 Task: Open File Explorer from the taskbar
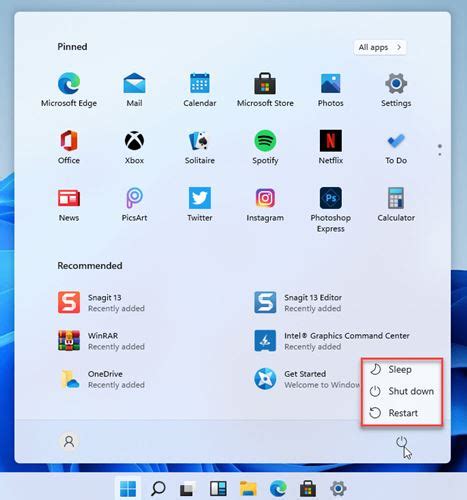(248, 489)
